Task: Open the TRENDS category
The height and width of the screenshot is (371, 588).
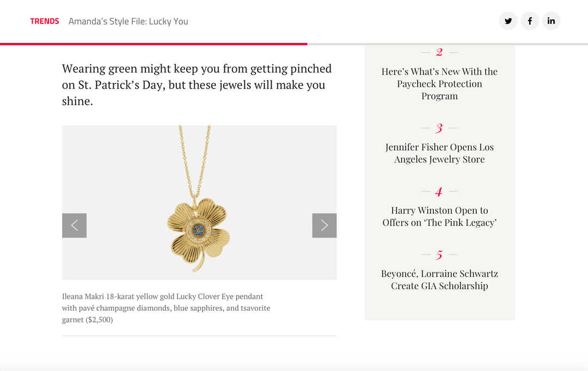Action: click(x=45, y=21)
